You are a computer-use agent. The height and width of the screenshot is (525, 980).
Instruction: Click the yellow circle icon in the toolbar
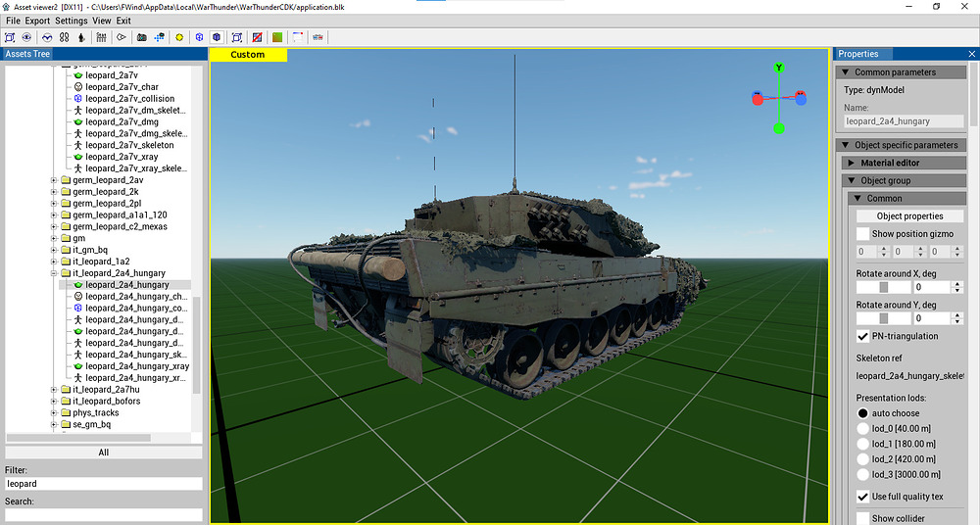(x=179, y=37)
